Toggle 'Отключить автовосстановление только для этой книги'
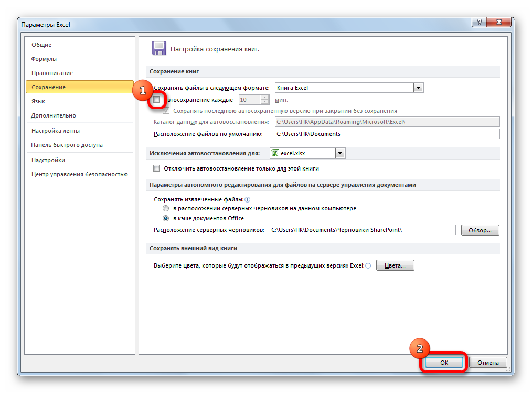 click(157, 168)
